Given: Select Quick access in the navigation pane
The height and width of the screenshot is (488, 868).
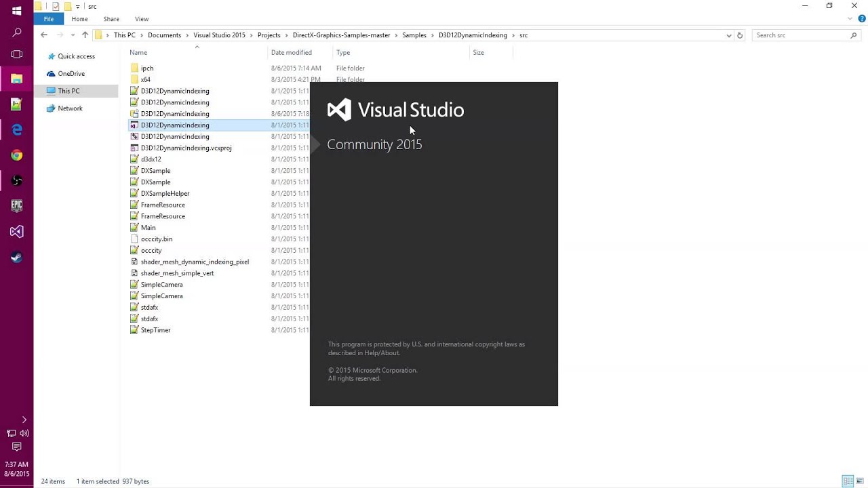Looking at the screenshot, I should pos(76,56).
